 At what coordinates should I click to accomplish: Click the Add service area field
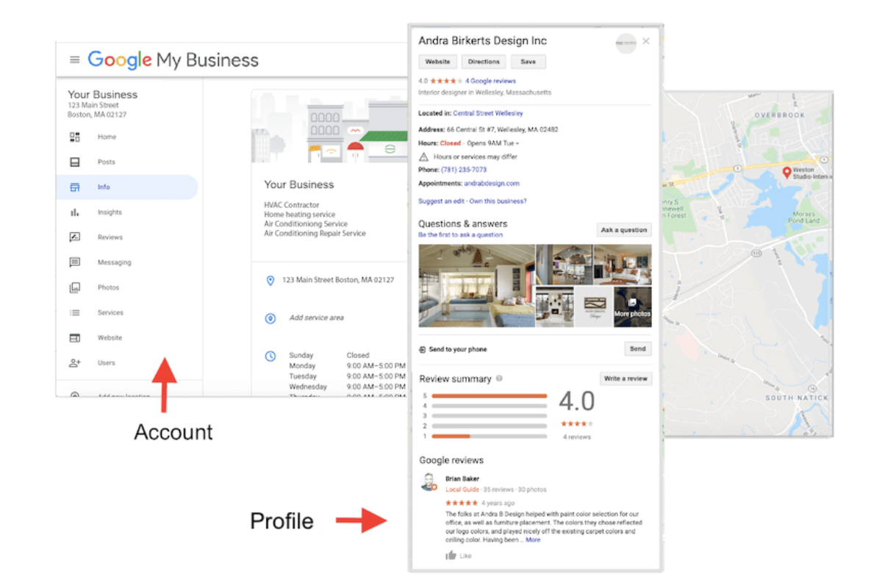tap(316, 318)
